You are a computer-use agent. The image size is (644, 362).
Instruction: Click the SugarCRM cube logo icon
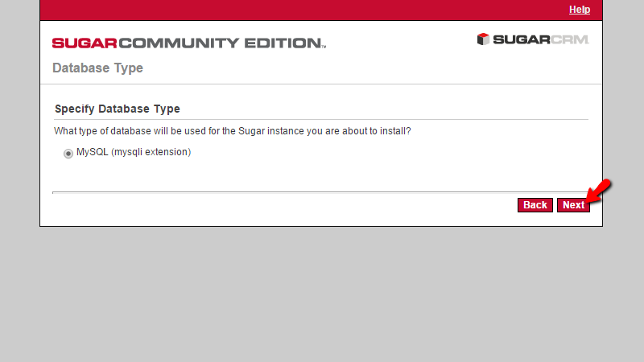tap(483, 39)
